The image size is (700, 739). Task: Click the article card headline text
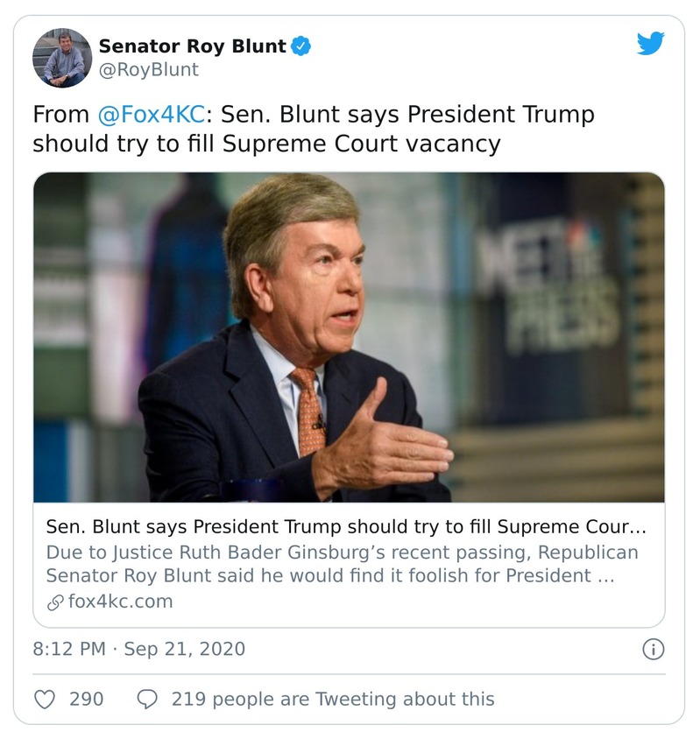[345, 527]
